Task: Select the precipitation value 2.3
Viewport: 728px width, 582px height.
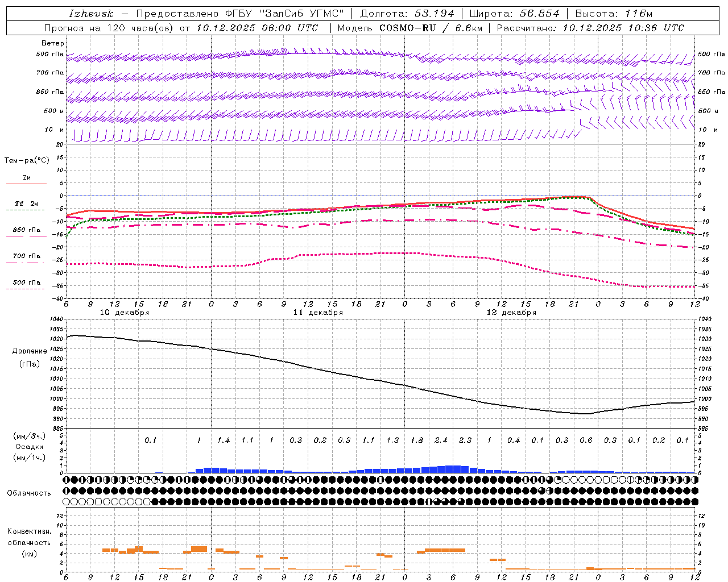Action: pyautogui.click(x=465, y=440)
